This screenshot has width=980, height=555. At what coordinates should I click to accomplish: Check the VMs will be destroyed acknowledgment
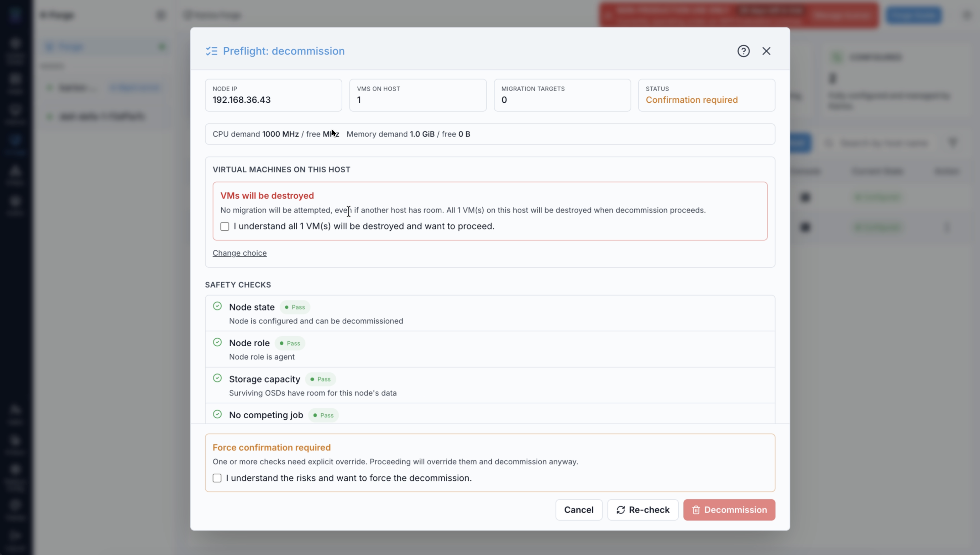click(x=225, y=226)
